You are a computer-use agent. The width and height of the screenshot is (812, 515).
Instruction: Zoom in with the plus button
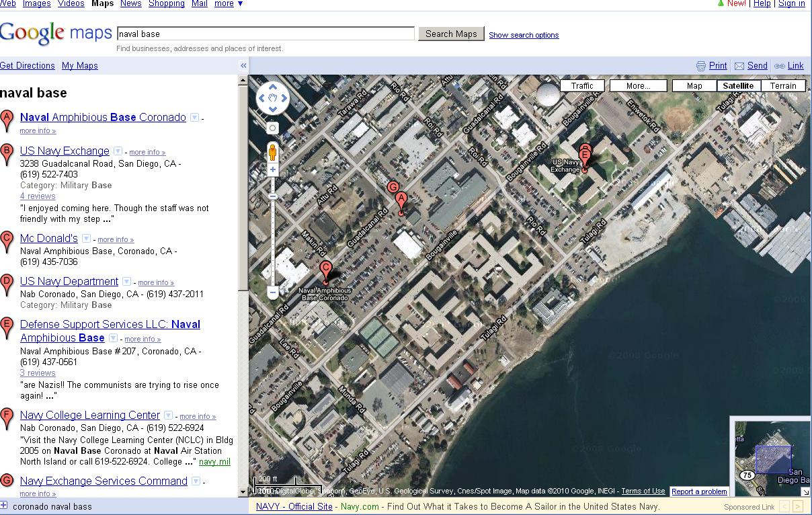click(273, 170)
